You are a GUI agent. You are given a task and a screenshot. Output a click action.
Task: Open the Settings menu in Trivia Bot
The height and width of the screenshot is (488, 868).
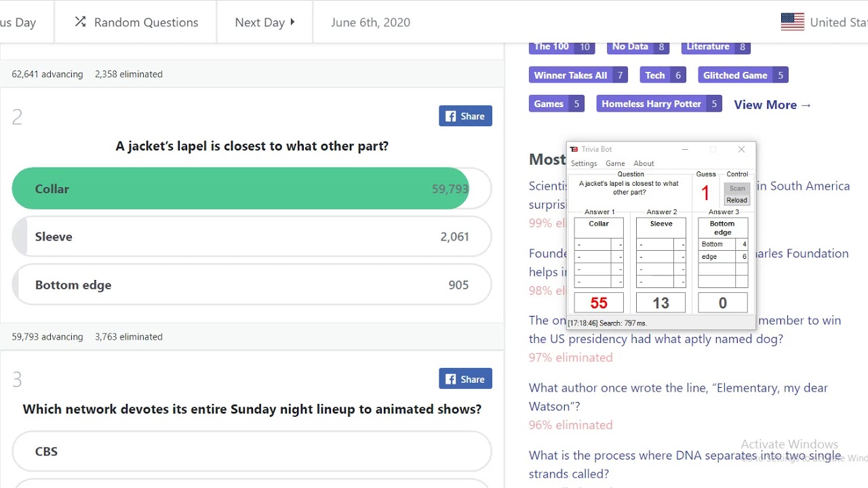[584, 163]
